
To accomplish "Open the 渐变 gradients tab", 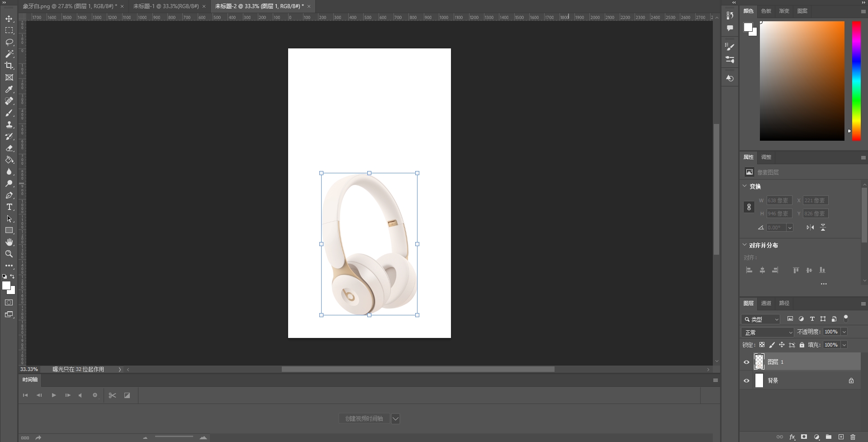I will (784, 11).
